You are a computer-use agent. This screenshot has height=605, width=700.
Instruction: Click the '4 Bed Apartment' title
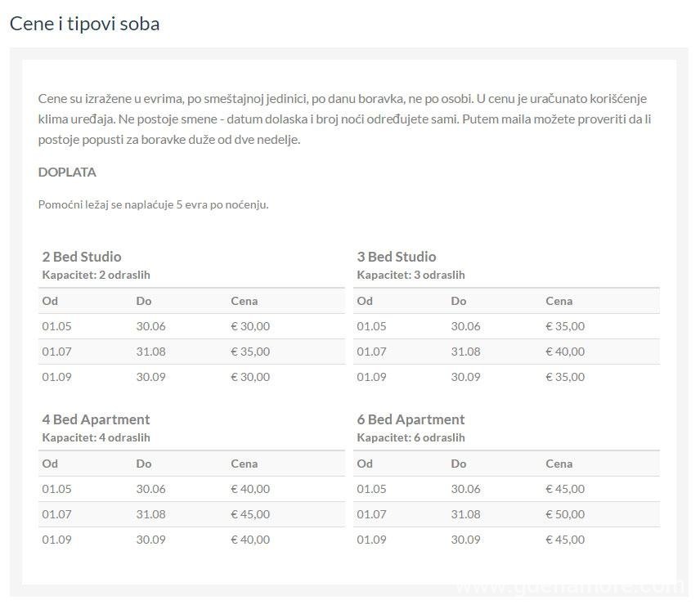[x=96, y=419]
